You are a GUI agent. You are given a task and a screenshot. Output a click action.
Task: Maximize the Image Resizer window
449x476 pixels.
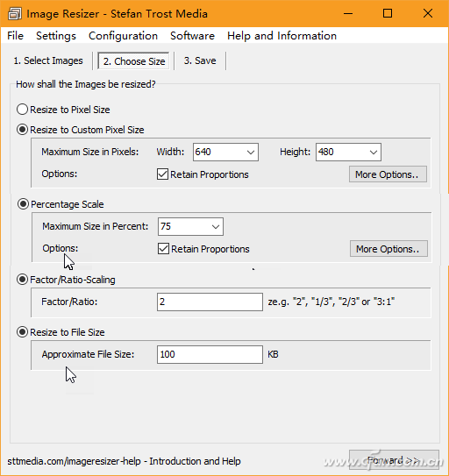[388, 14]
